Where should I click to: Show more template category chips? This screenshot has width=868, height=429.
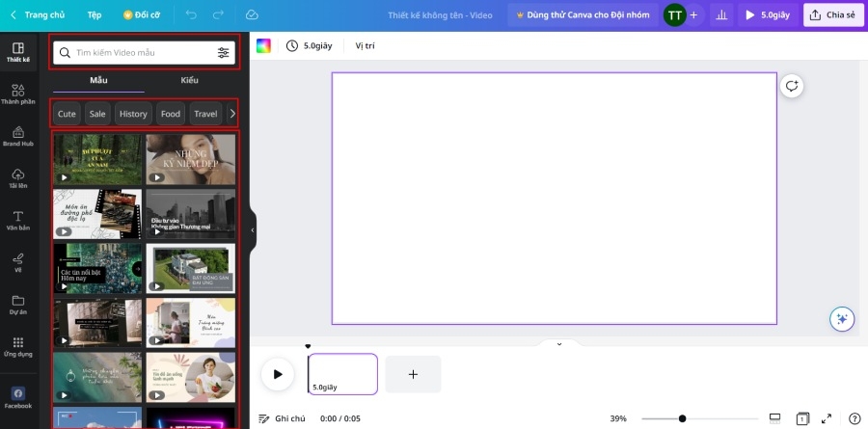pyautogui.click(x=232, y=114)
